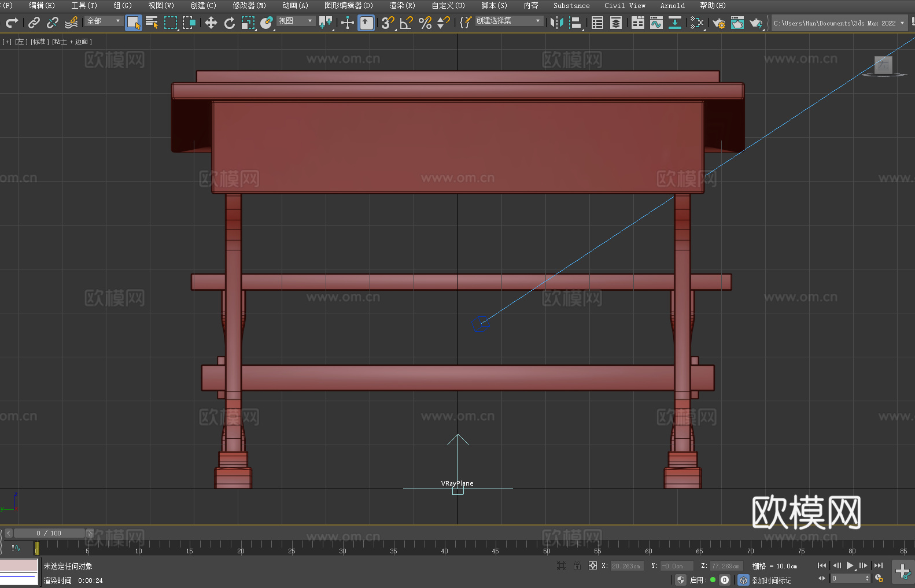Click the time slider 0 / 100 handle
This screenshot has width=915, height=588.
(49, 533)
